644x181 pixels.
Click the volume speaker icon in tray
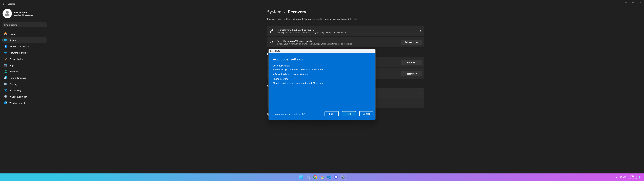point(625,177)
